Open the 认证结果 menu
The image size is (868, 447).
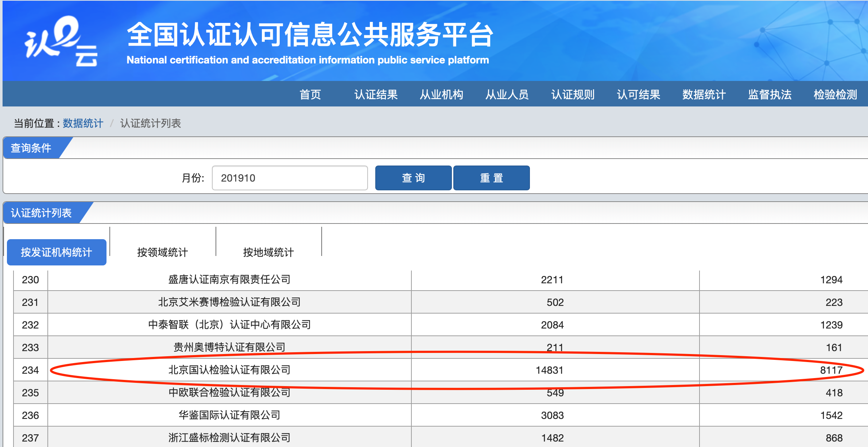(376, 94)
